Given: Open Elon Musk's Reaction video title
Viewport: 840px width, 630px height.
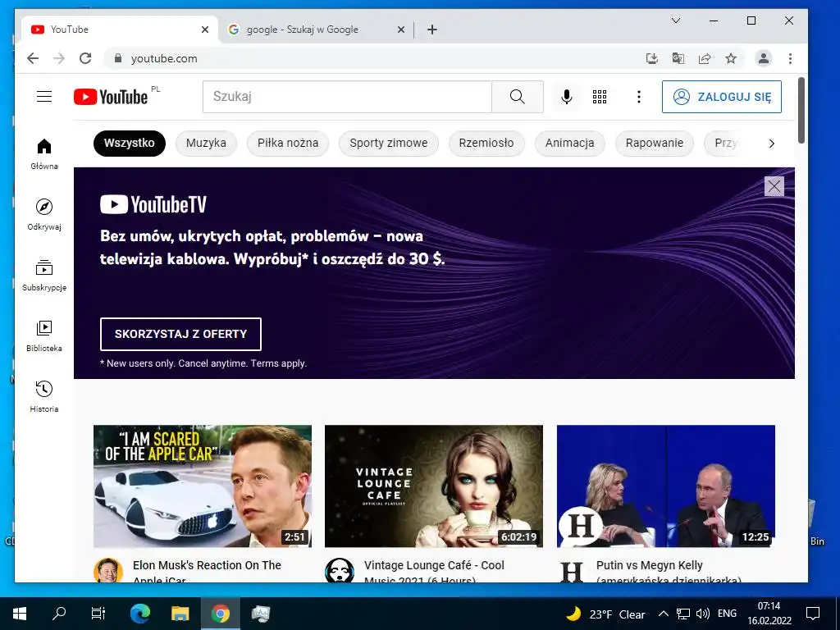Looking at the screenshot, I should (207, 571).
